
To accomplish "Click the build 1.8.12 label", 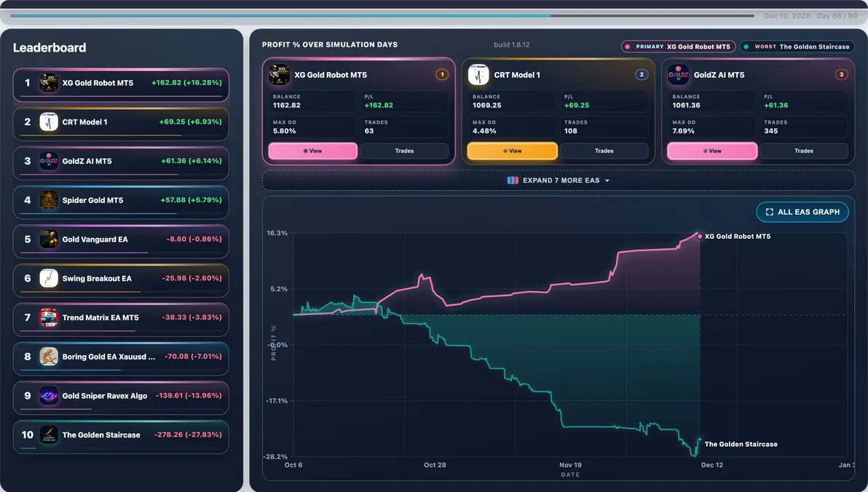I will pos(511,45).
